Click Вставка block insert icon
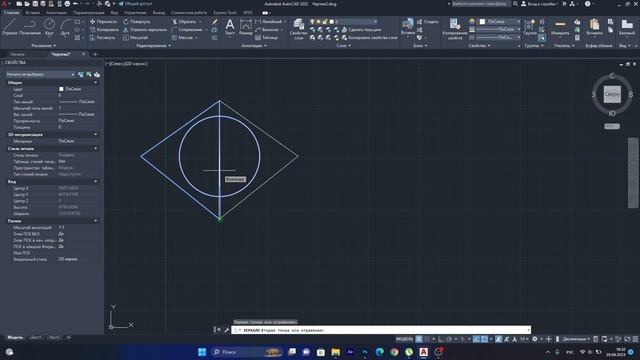640x360 pixels. [408, 27]
